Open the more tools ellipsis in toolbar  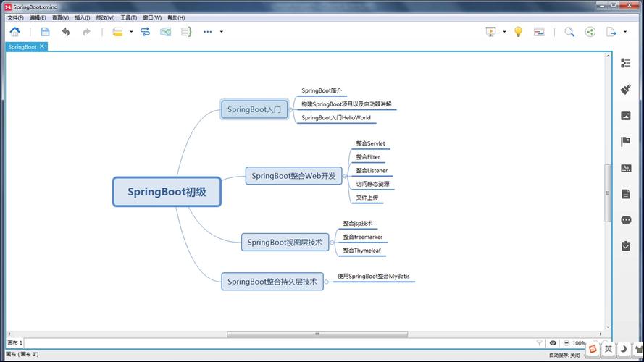click(208, 32)
